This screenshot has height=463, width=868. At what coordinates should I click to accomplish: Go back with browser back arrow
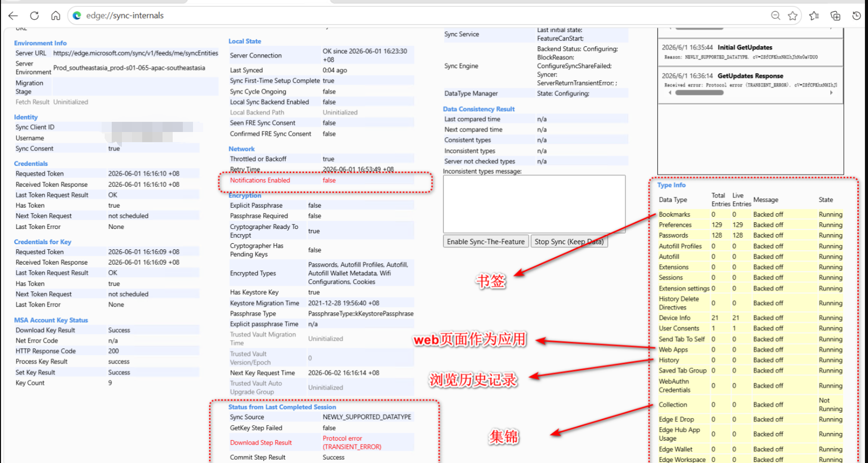(13, 16)
